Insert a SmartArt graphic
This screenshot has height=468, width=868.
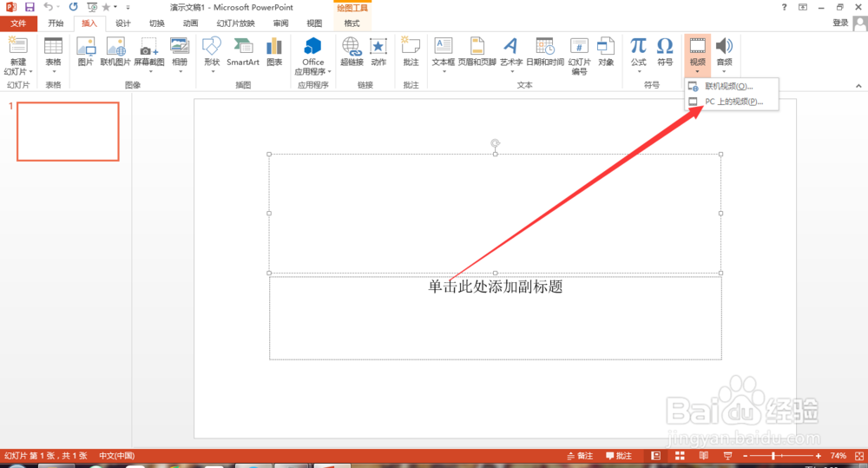(243, 47)
